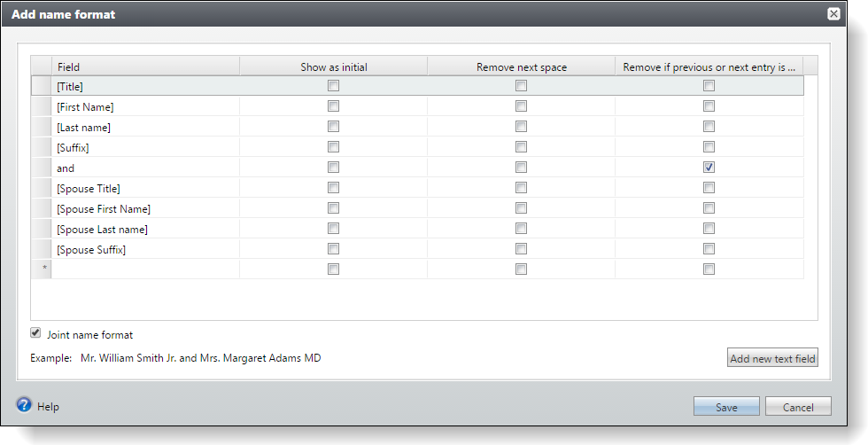Toggle Joint name format checkbox
The image size is (868, 445).
(x=35, y=333)
